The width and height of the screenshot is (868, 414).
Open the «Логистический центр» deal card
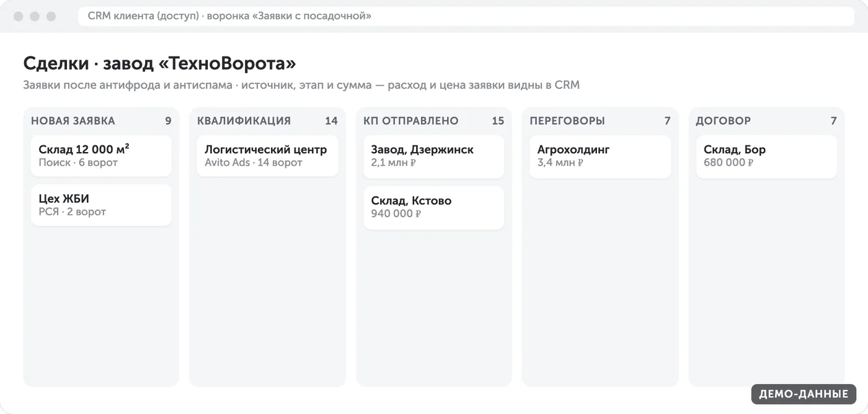coord(267,156)
